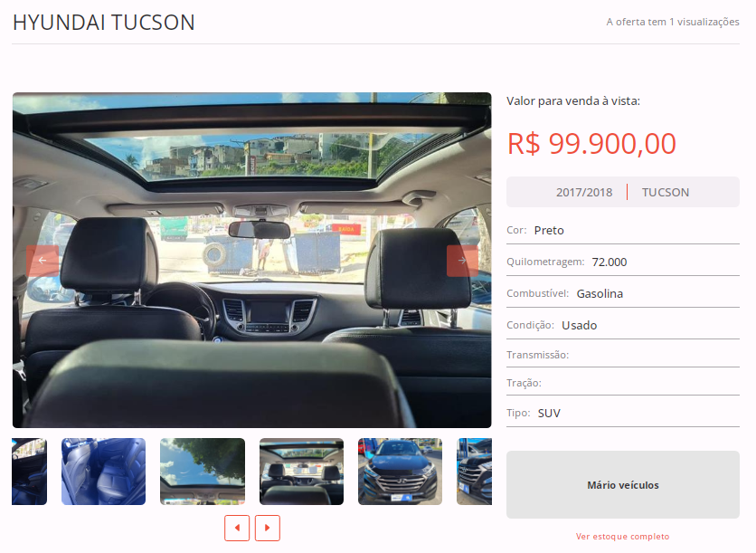Select the partially visible last thumbnail
756x553 pixels.
(475, 472)
